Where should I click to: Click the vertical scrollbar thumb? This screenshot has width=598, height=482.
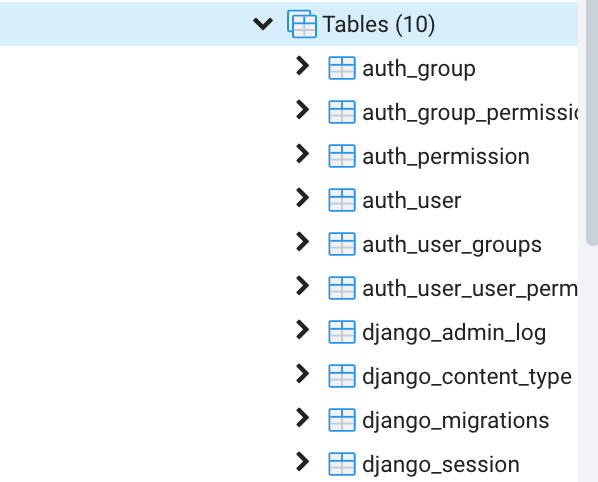[592, 122]
